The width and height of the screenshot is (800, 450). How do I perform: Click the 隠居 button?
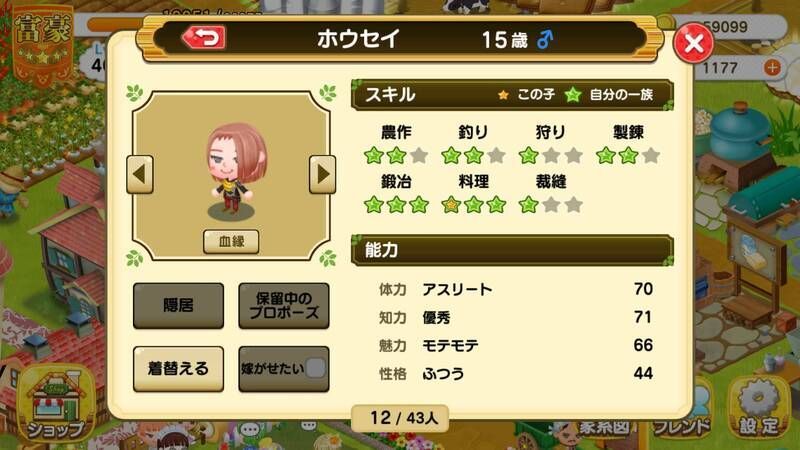179,306
